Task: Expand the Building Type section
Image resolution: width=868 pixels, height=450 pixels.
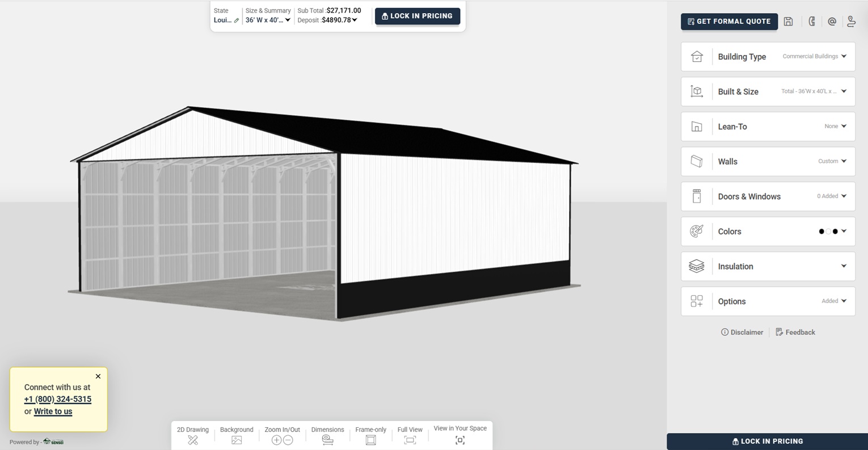Action: tap(768, 57)
